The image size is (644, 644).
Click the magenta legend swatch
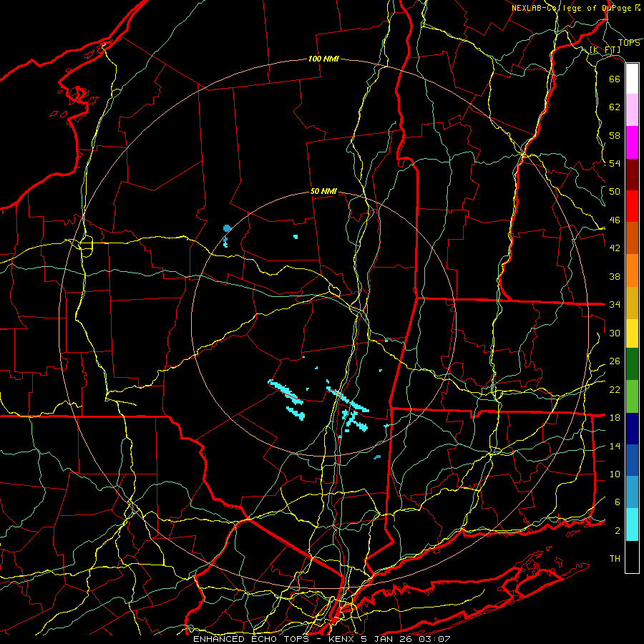[632, 142]
